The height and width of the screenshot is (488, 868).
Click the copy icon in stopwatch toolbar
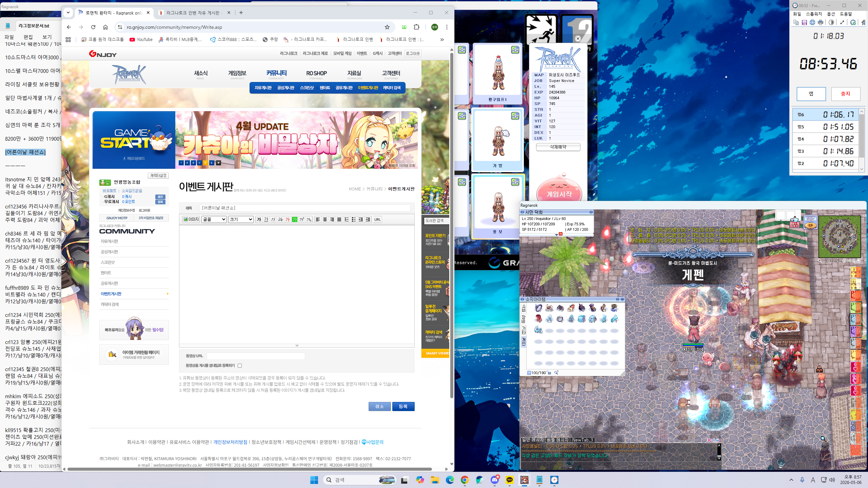(796, 22)
